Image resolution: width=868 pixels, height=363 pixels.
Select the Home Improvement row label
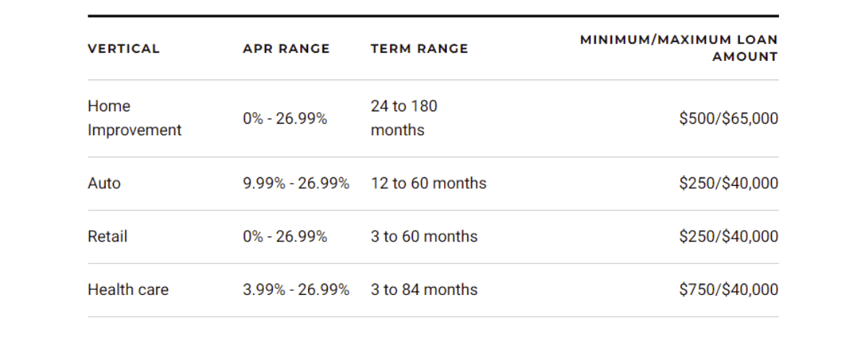coord(135,119)
